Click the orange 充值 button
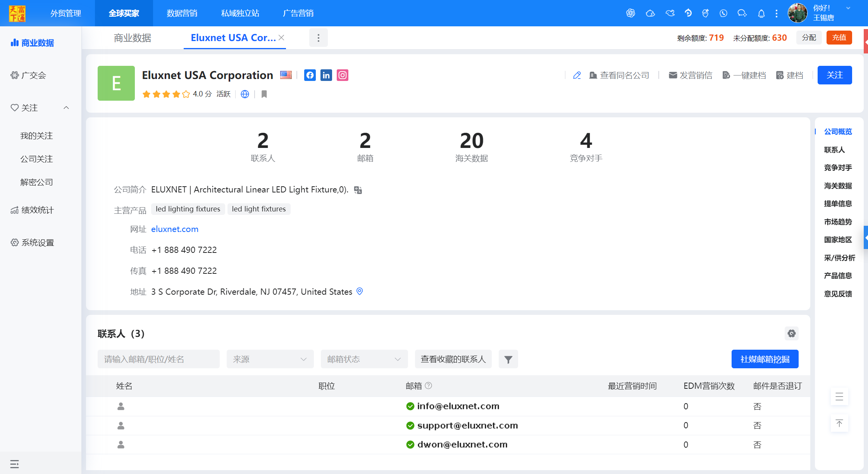The image size is (868, 474). coord(839,38)
